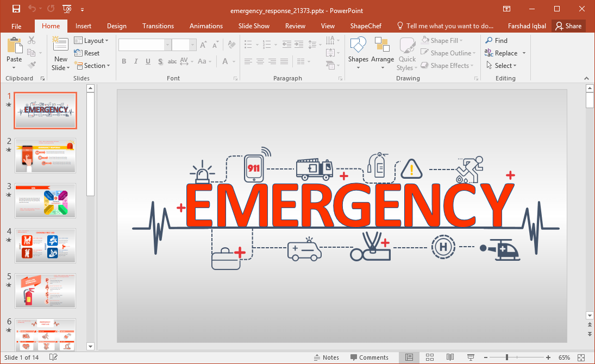Toggle italic formatting
Viewport: 595px width, 364px height.
135,61
